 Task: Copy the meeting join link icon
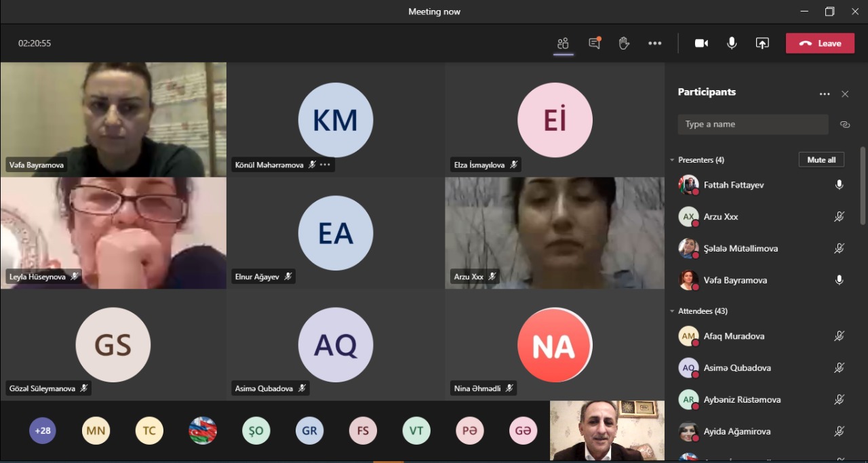click(845, 125)
